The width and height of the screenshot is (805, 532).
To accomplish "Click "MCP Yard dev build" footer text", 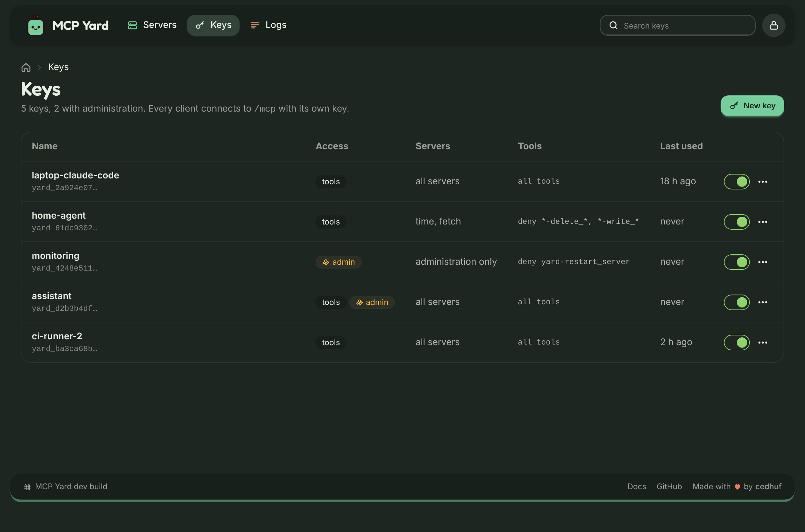I will [x=71, y=487].
